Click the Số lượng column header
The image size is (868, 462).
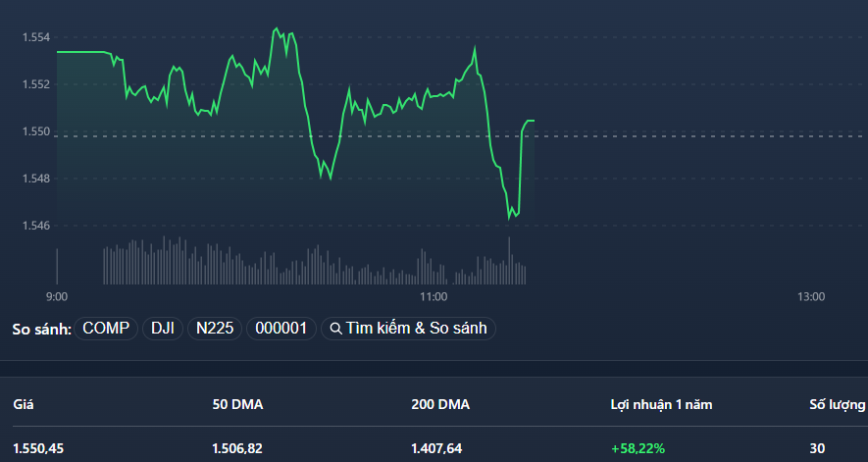click(837, 403)
